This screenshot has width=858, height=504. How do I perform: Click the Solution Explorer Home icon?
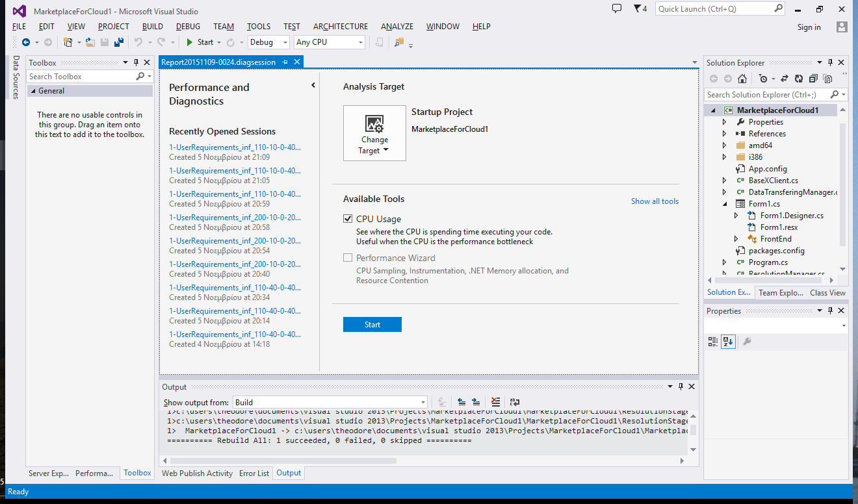click(x=742, y=79)
